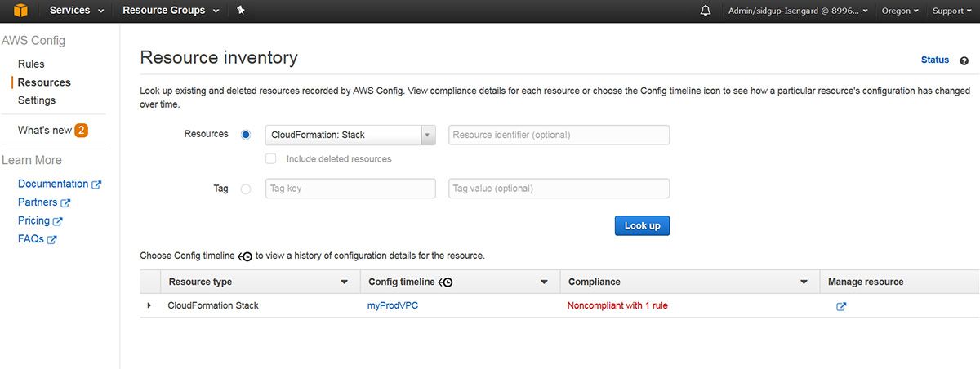Click the What's new notification badge
Screen dimensions: 980x369
[x=82, y=131]
